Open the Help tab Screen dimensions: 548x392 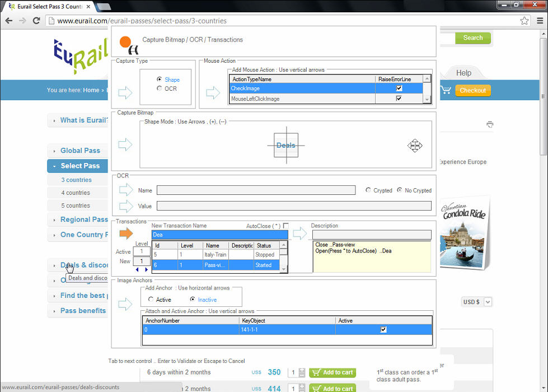point(463,73)
